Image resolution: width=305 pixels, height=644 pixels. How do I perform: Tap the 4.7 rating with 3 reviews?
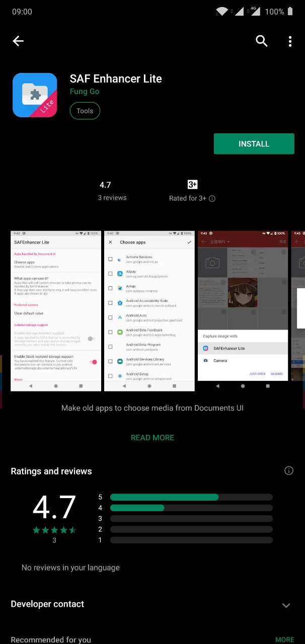(112, 191)
